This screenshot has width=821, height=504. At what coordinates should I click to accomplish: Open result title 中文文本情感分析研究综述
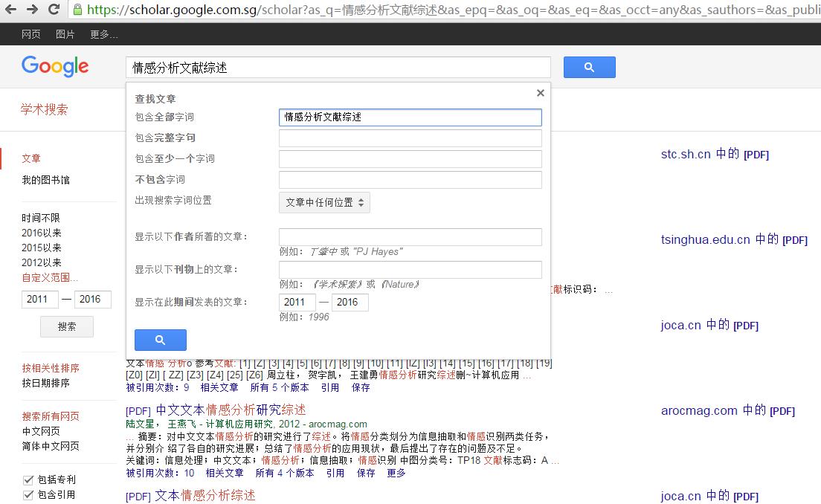pyautogui.click(x=231, y=410)
